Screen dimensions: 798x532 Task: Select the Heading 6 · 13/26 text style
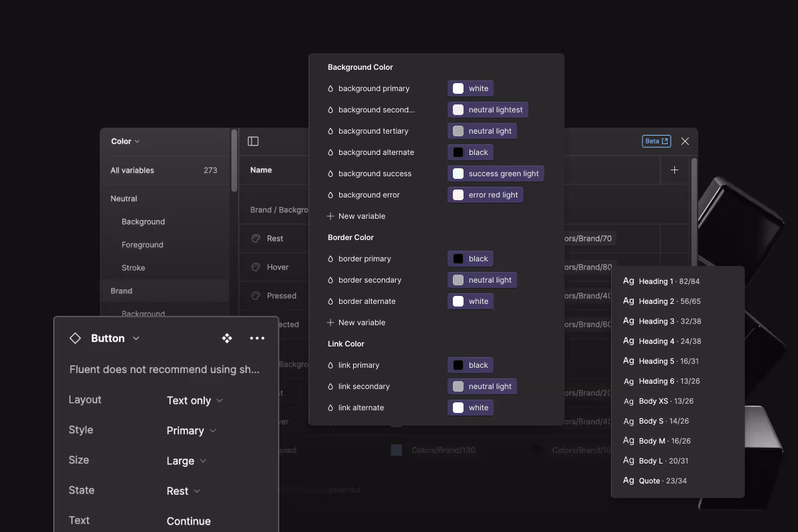pyautogui.click(x=662, y=381)
